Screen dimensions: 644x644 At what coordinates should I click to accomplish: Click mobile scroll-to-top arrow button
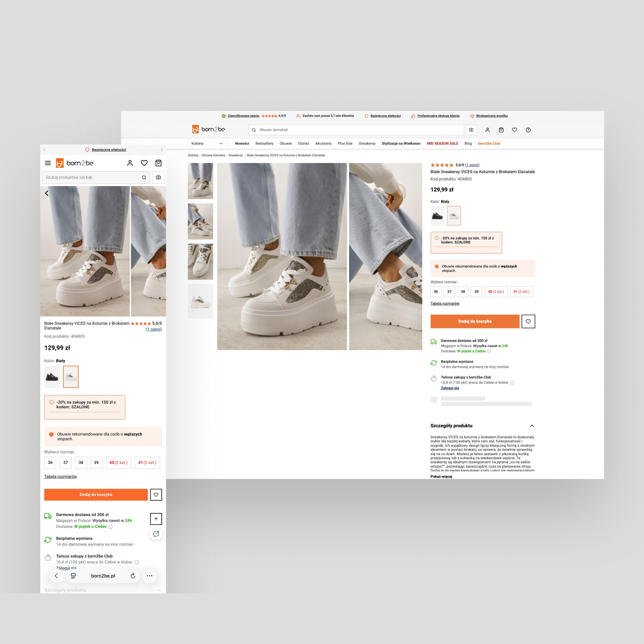point(156,519)
